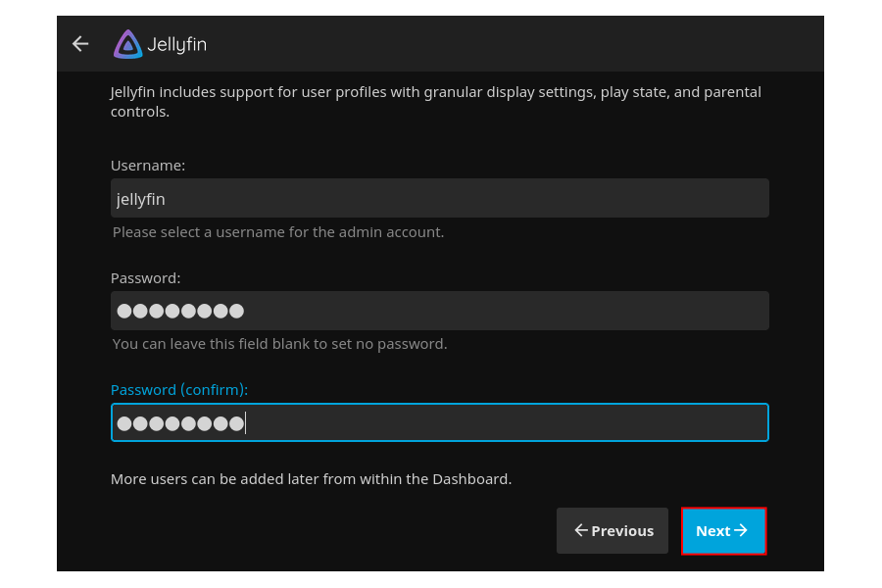Select the Password (confirm) input box

point(439,422)
